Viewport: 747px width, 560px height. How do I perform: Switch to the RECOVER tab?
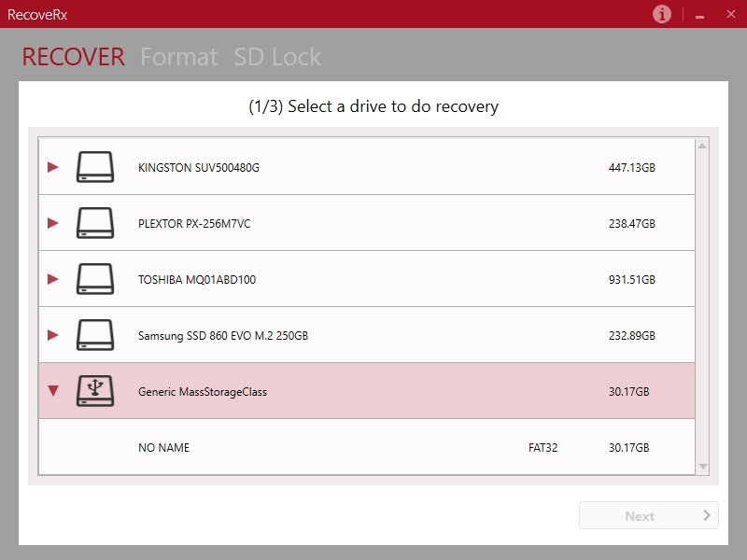tap(74, 57)
